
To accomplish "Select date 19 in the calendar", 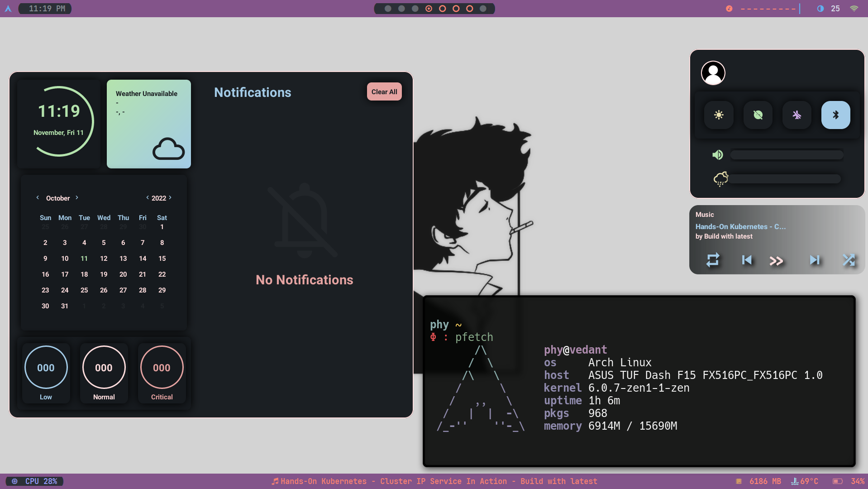I will [x=104, y=274].
